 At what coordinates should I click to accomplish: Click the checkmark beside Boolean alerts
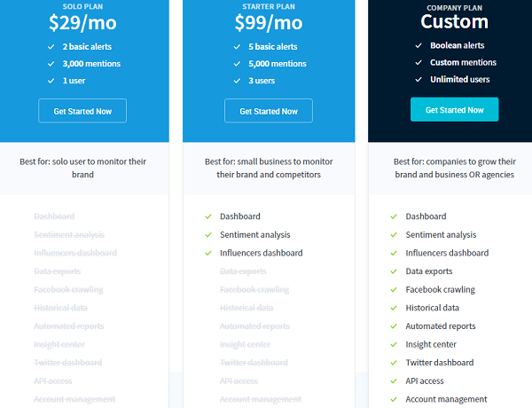pyautogui.click(x=419, y=46)
